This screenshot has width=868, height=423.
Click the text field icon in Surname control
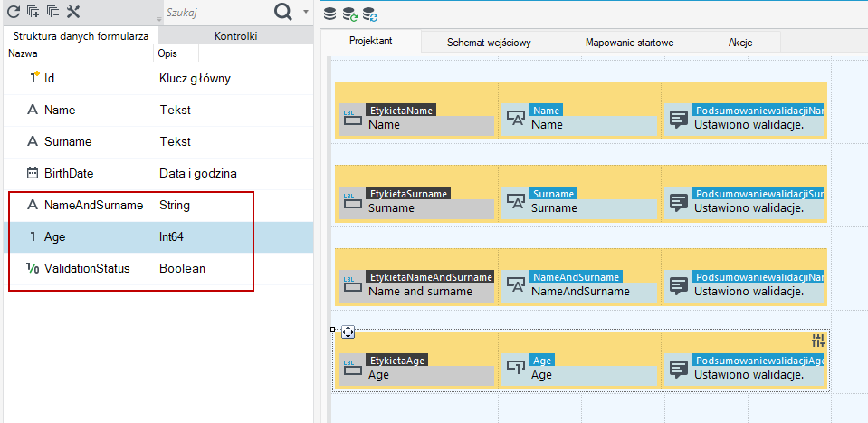tap(516, 202)
